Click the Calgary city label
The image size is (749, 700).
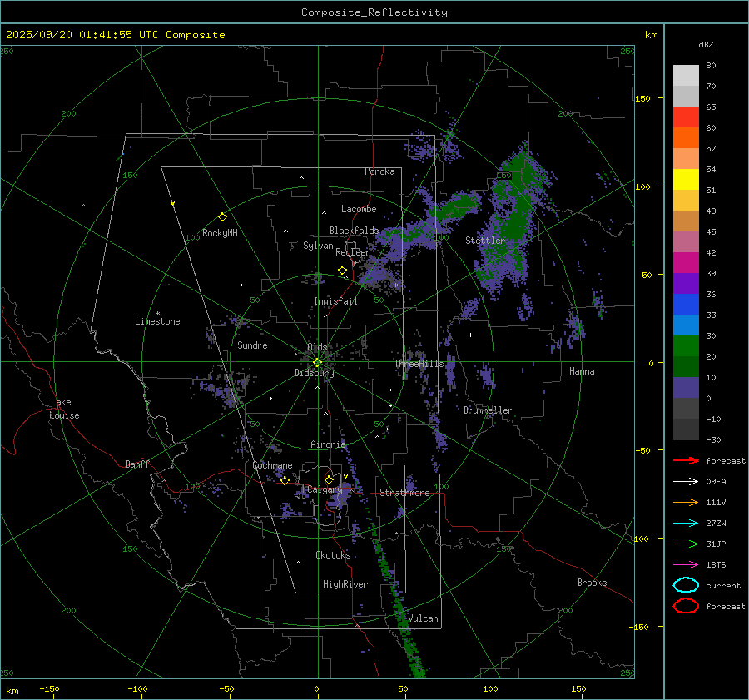point(325,490)
